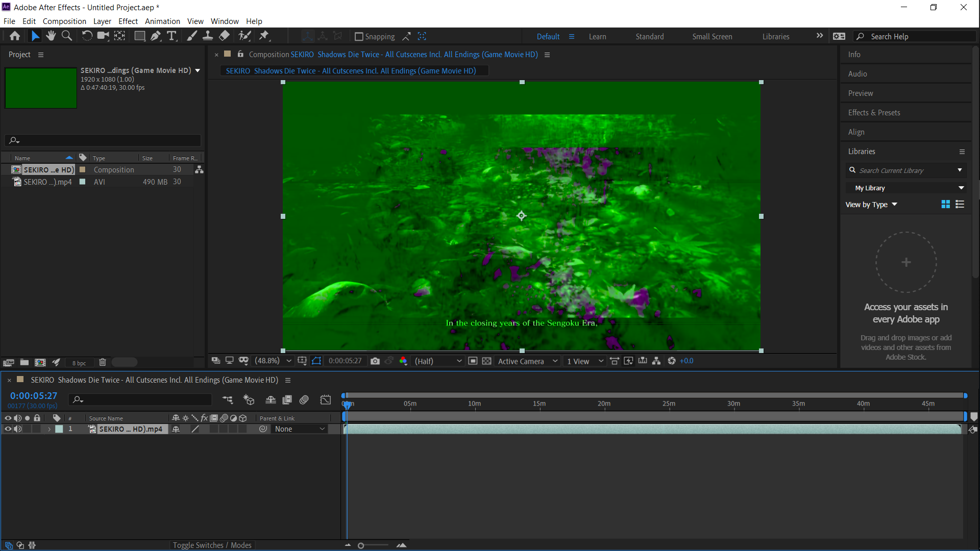Open the magnification ratio (48.8%) dropdown
The width and height of the screenshot is (980, 551).
[x=273, y=361]
